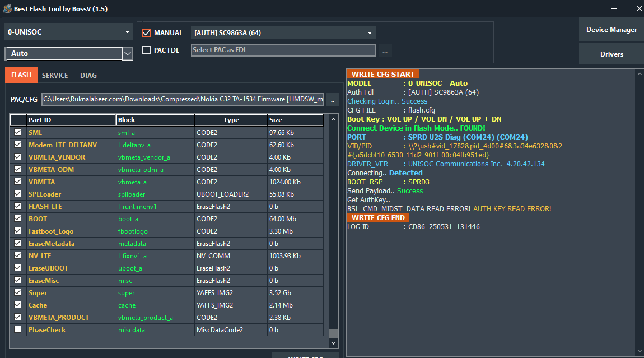Click the WRITE CFG END log label
The image size is (644, 358).
[378, 218]
